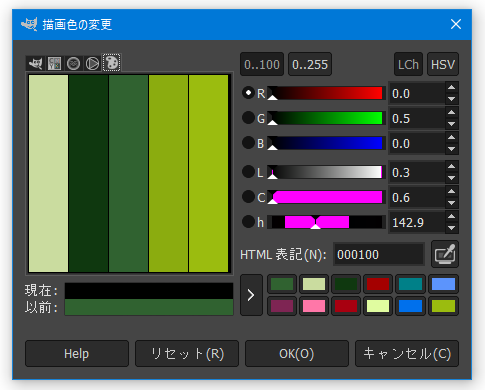Decrease the G value with down arrow
The image size is (485, 390).
tap(452, 124)
